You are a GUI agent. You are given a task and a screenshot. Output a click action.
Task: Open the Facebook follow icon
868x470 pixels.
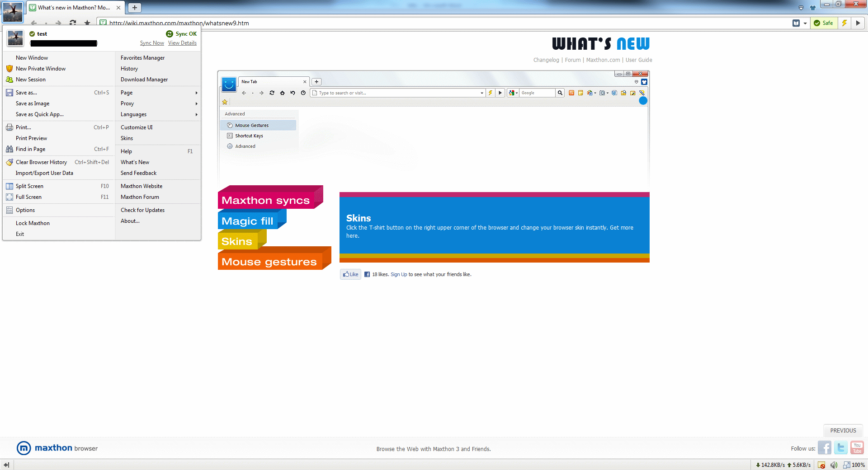[x=824, y=448]
